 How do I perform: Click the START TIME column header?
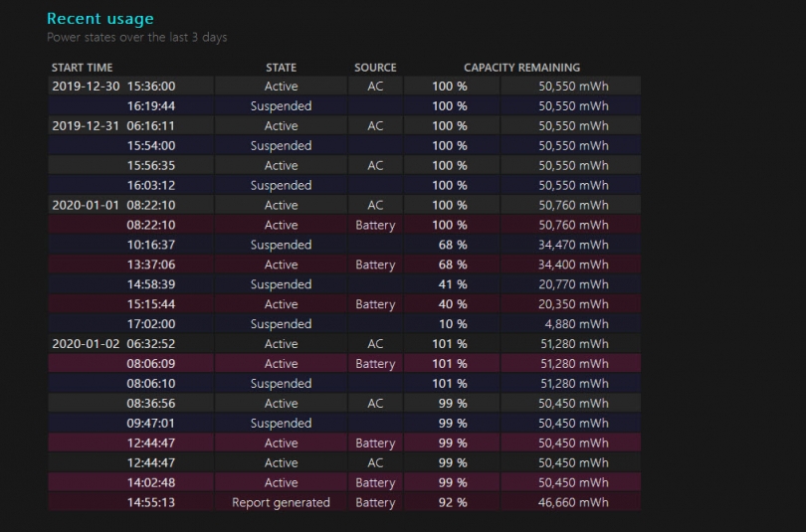pyautogui.click(x=82, y=68)
